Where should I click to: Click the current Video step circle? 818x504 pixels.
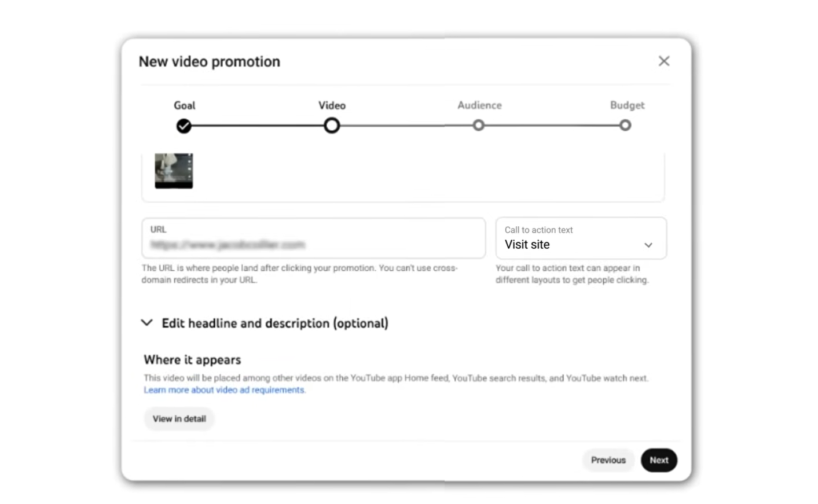[x=332, y=126]
